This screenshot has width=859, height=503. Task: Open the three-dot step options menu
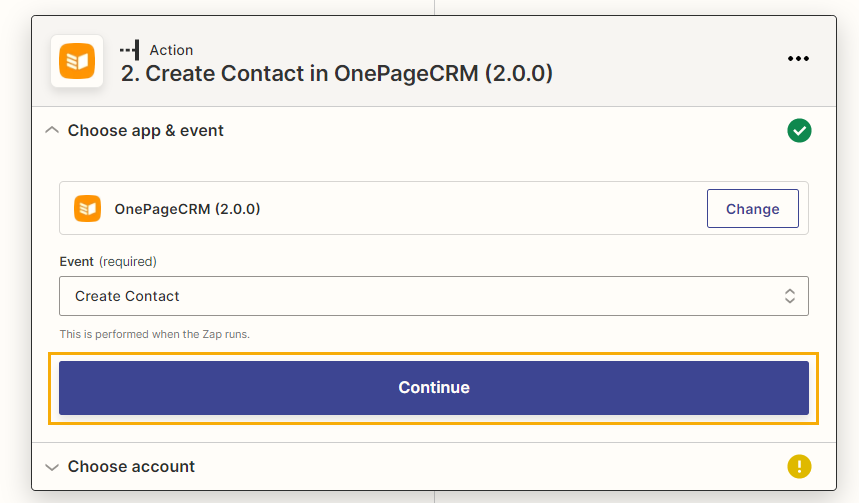(798, 59)
